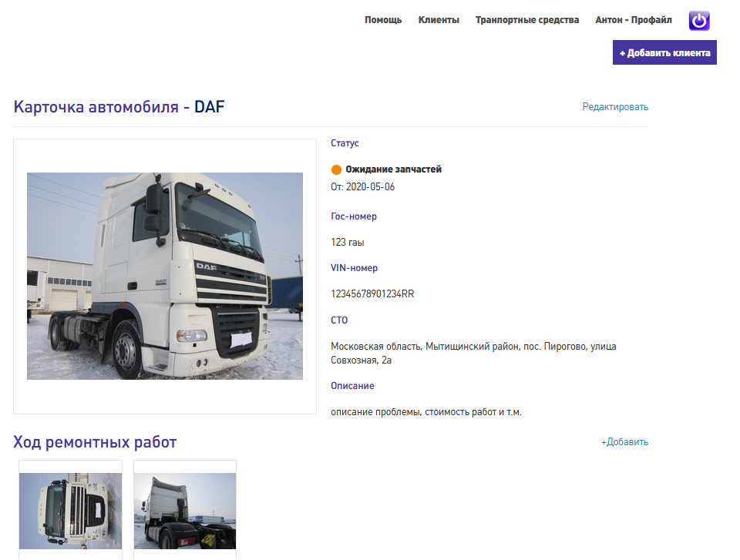Screen dimensions: 740x560
Task: Click the Статус label
Action: 345,143
